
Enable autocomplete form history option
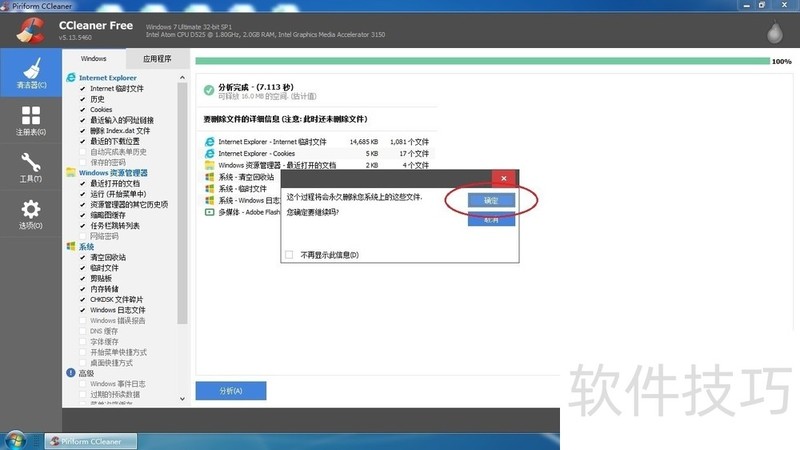point(83,152)
